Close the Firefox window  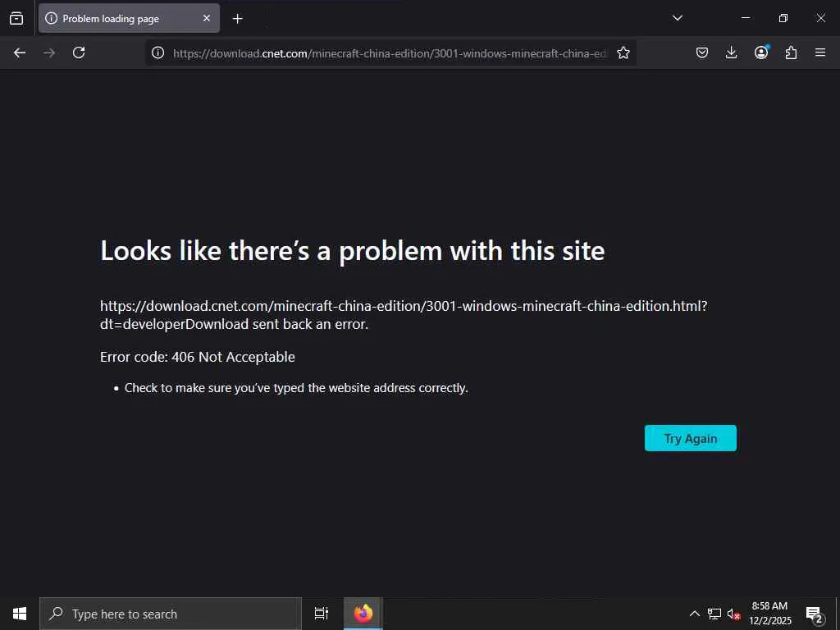click(820, 18)
